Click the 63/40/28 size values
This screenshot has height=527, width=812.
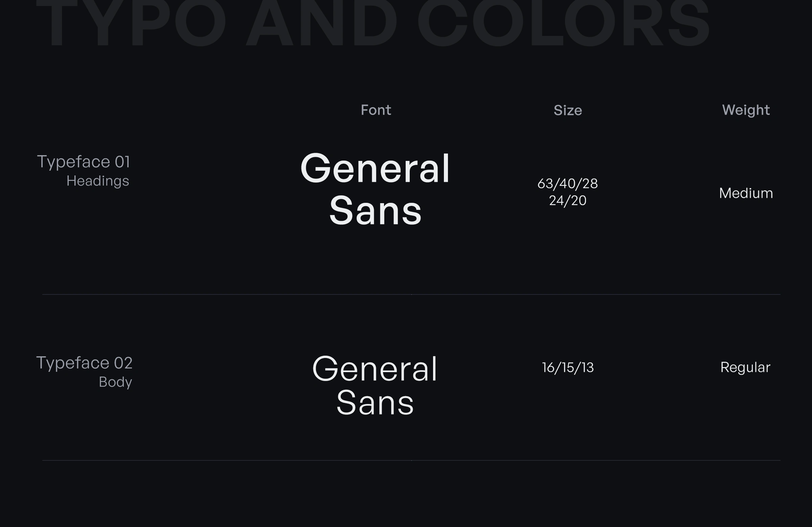[x=567, y=184]
